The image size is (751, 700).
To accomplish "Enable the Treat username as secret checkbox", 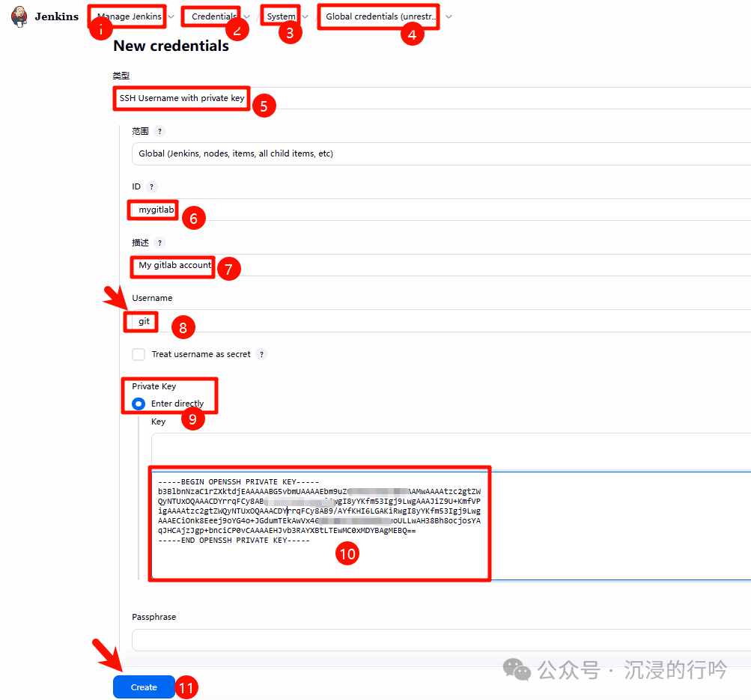I will point(139,354).
